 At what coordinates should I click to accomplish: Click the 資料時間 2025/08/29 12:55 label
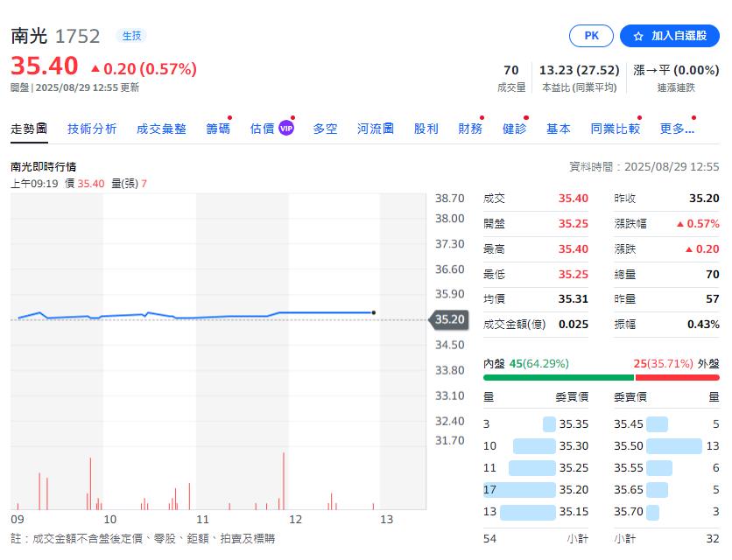click(644, 167)
